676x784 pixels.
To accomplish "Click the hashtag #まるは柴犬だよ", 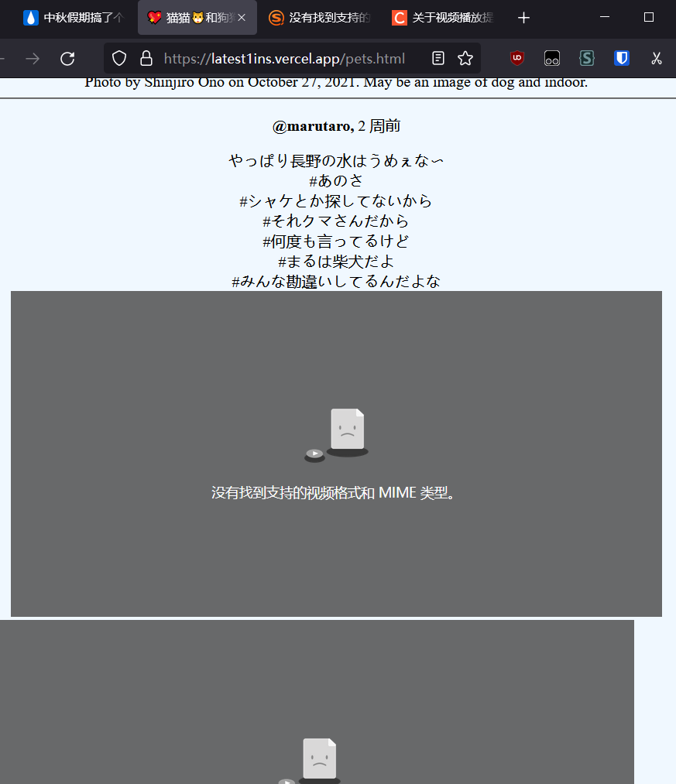I will pos(336,262).
